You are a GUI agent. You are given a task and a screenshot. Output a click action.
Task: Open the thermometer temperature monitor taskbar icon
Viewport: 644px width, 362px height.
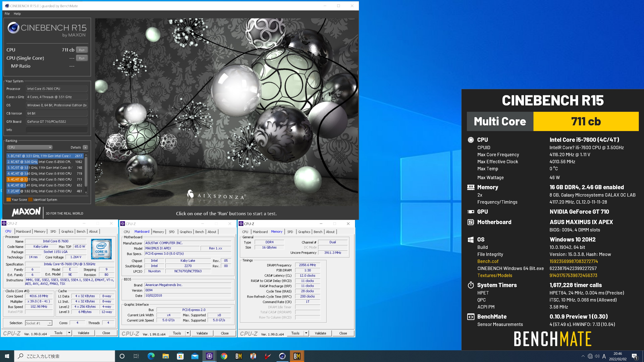pos(253,356)
